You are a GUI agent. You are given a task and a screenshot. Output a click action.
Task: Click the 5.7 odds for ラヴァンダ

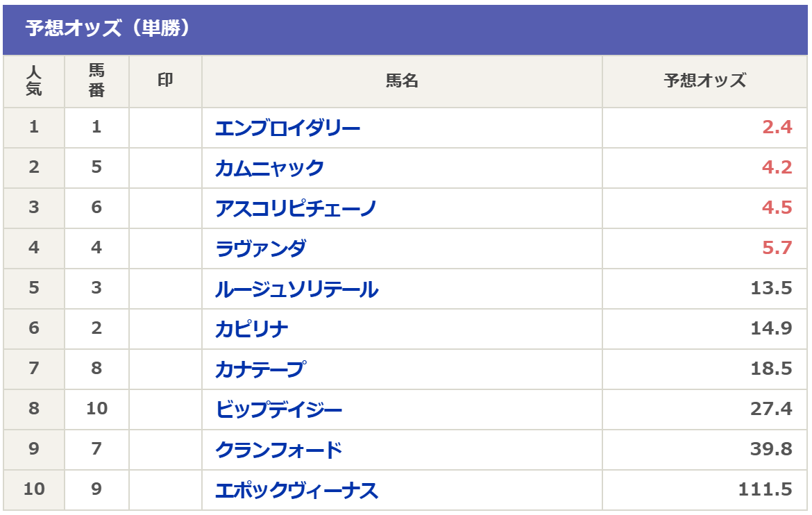[777, 249]
